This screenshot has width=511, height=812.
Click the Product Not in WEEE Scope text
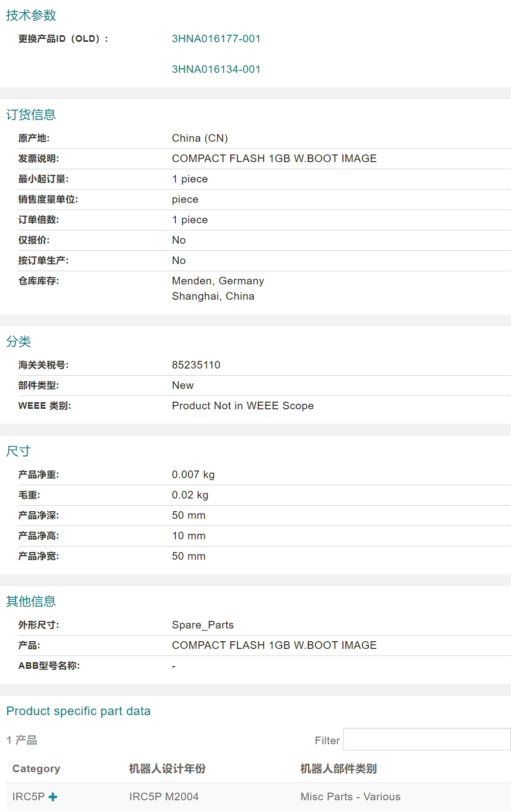click(243, 406)
